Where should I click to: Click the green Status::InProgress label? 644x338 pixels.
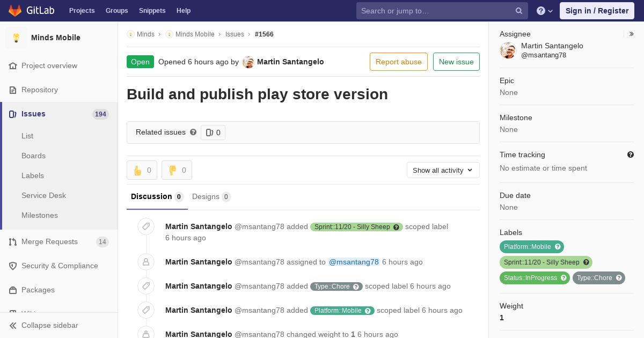coord(535,278)
